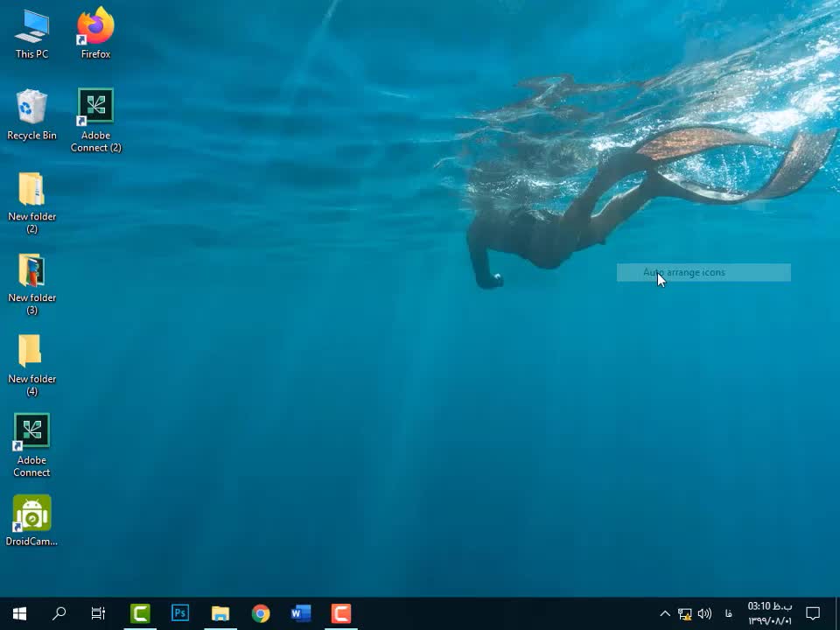
Task: Open the taskbar clock and date
Action: coord(770,613)
